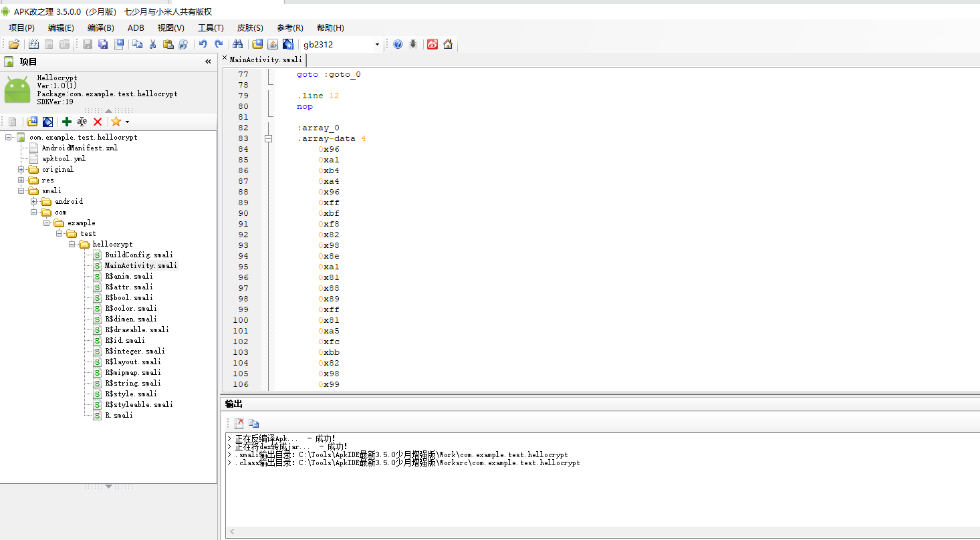
Task: Open the 视图(V) menu
Action: (171, 27)
